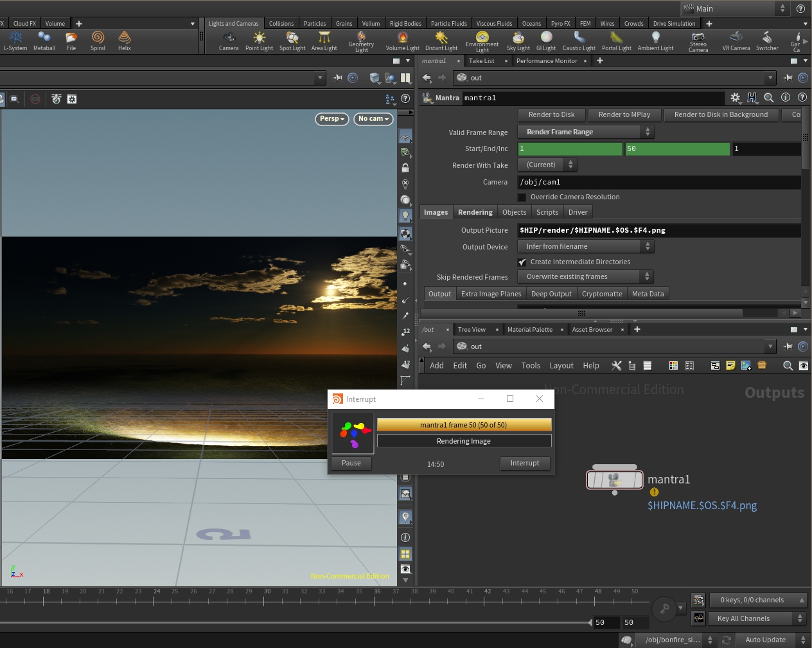Click the mantra1 render progress bar
The width and height of the screenshot is (812, 648).
pyautogui.click(x=464, y=425)
